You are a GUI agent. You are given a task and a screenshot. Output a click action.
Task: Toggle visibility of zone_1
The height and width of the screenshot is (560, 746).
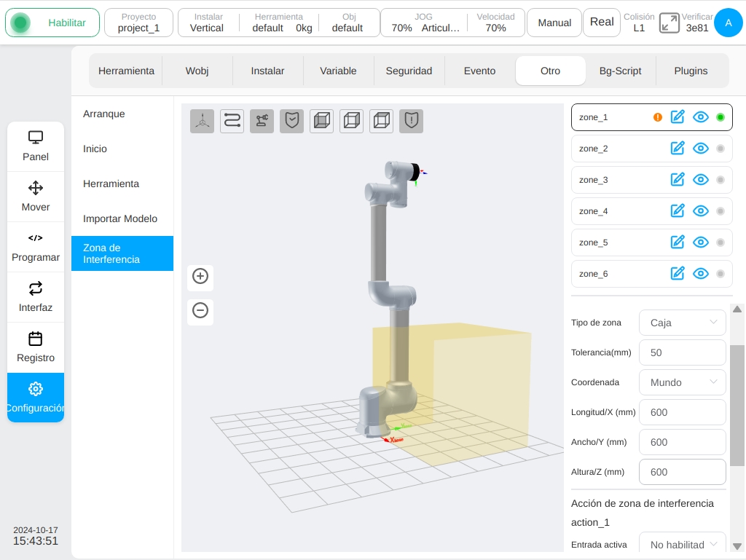point(701,117)
